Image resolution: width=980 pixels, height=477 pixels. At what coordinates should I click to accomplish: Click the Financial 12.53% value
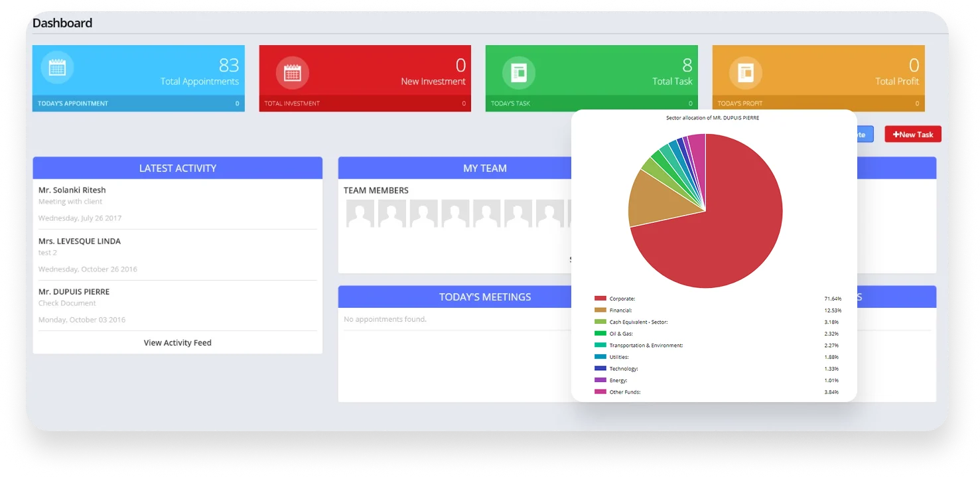[x=832, y=310]
